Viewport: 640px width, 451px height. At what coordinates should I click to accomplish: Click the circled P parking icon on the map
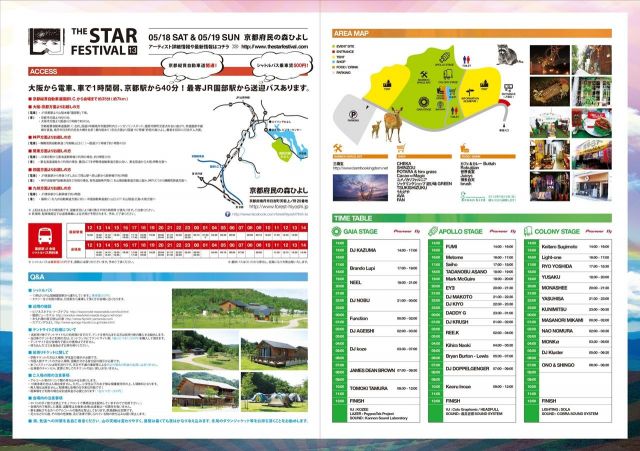[x=353, y=115]
